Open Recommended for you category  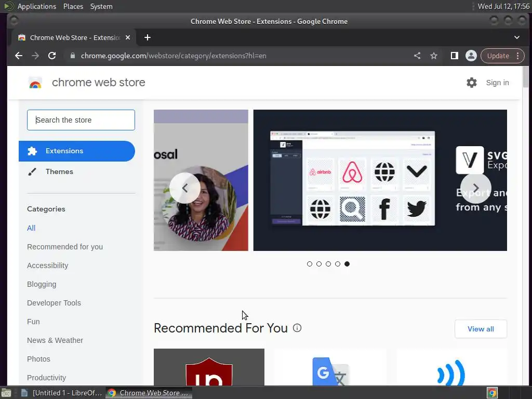(x=65, y=247)
